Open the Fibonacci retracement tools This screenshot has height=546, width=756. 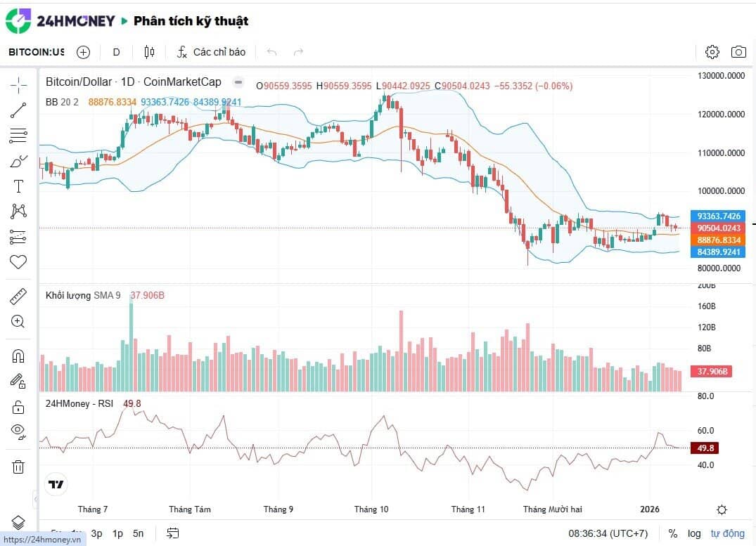[18, 136]
